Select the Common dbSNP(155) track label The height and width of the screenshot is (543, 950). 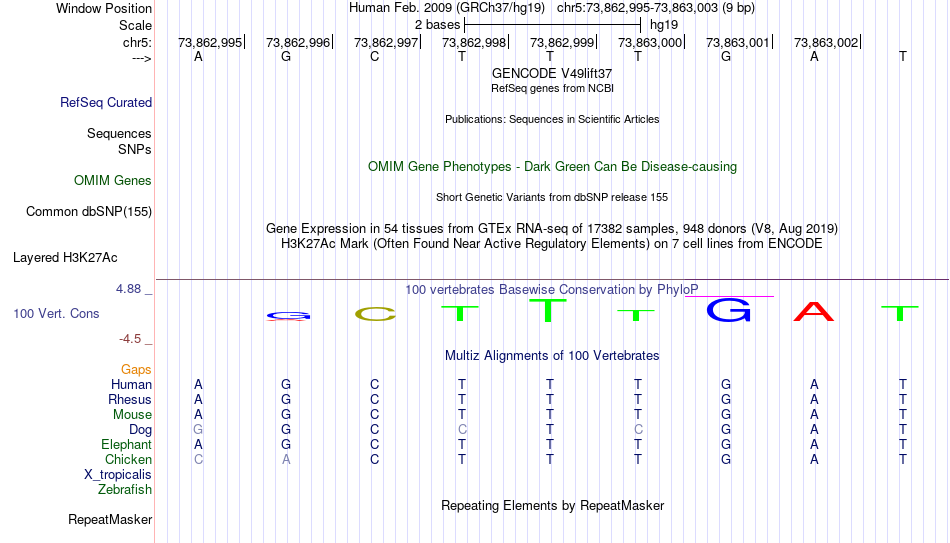coord(88,212)
